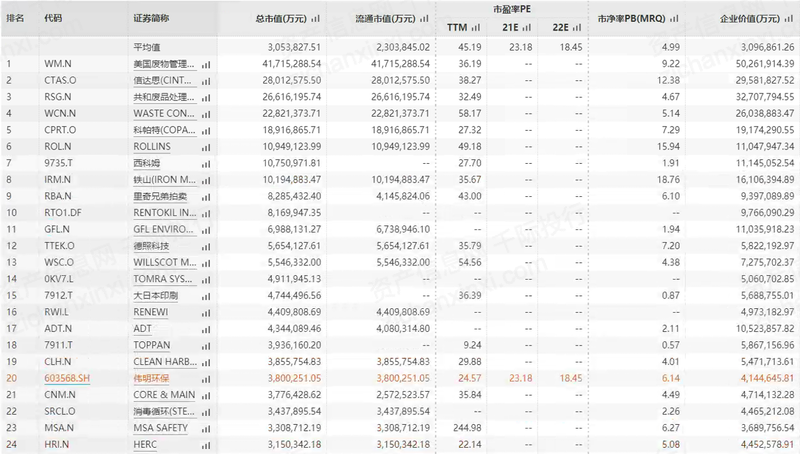Image resolution: width=800 pixels, height=454 pixels.
Task: Select the HRI.N stock code
Action: click(57, 444)
